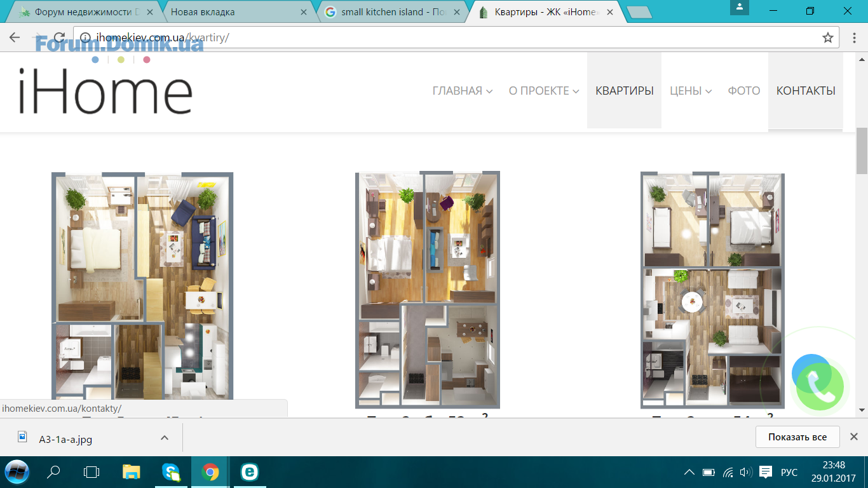Click the scrollbar up arrow
The height and width of the screenshot is (488, 868).
tap(862, 58)
